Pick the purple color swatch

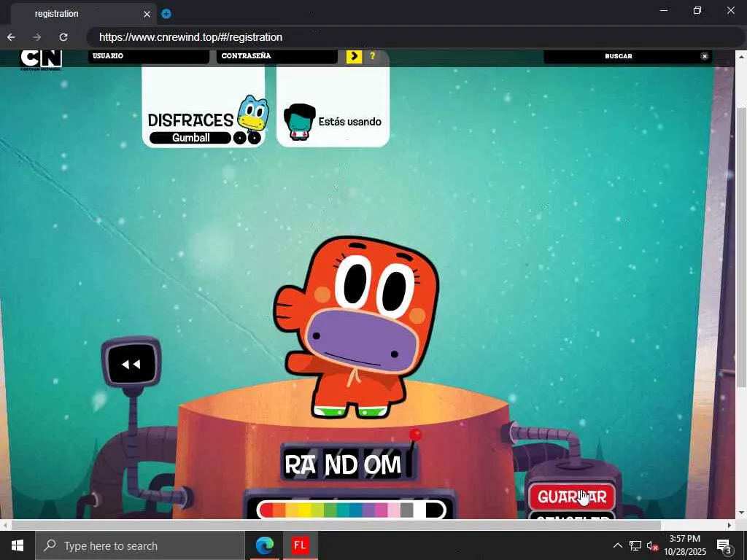tap(368, 510)
